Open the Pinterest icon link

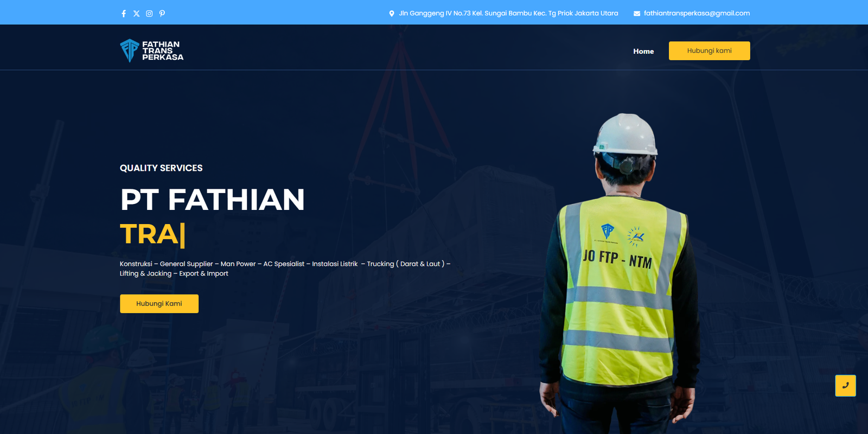coord(162,14)
